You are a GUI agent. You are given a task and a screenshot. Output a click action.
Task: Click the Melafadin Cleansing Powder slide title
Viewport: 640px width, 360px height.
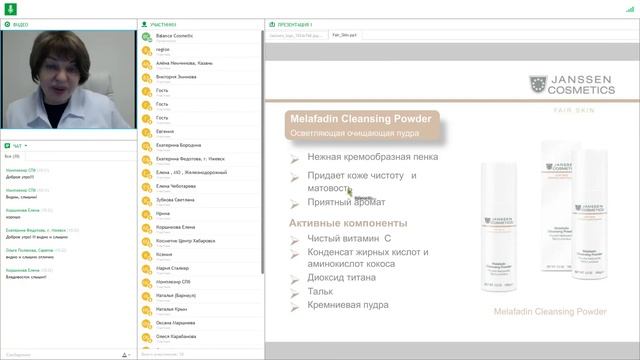tap(361, 119)
